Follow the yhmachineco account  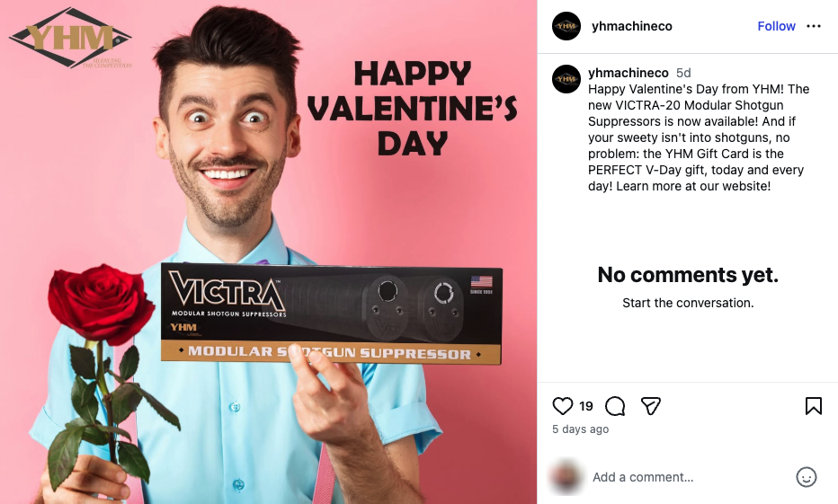pos(776,26)
